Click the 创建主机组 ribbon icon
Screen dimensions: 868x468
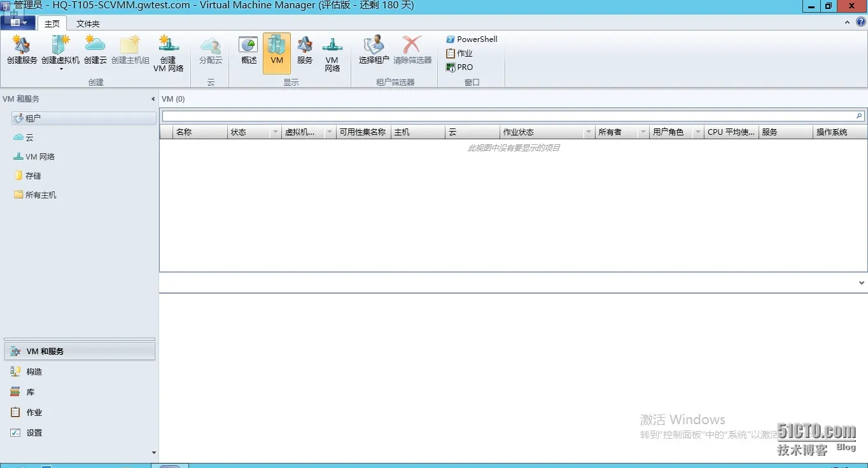(x=130, y=50)
